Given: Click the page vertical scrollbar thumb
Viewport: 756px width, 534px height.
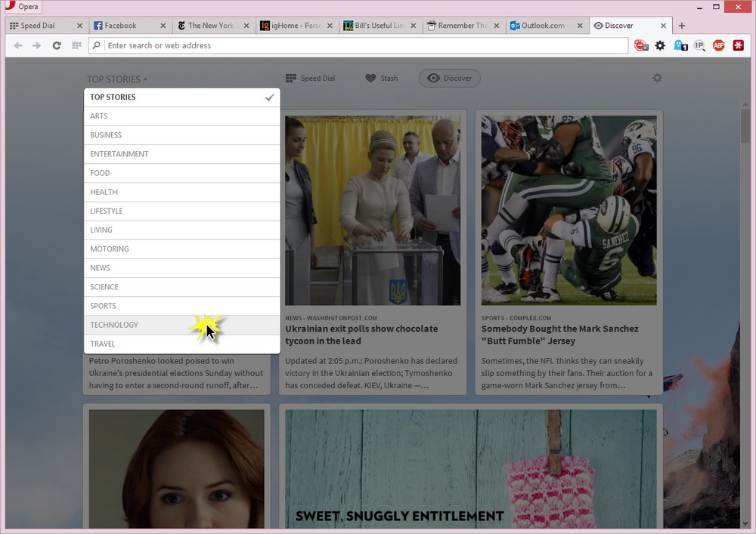Looking at the screenshot, I should [746, 125].
